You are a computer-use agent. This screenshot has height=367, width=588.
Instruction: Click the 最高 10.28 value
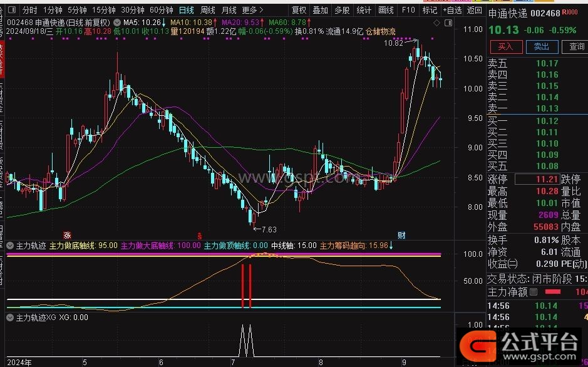click(x=547, y=191)
